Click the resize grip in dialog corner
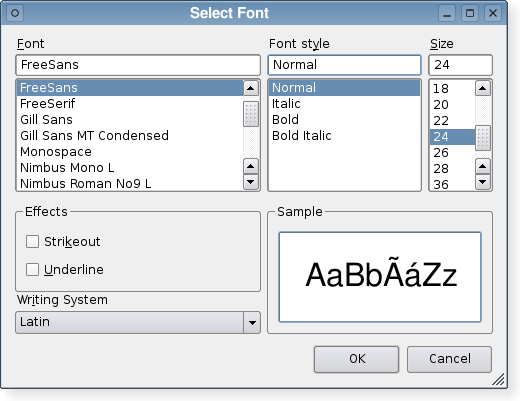520x401 pixels. (x=498, y=379)
